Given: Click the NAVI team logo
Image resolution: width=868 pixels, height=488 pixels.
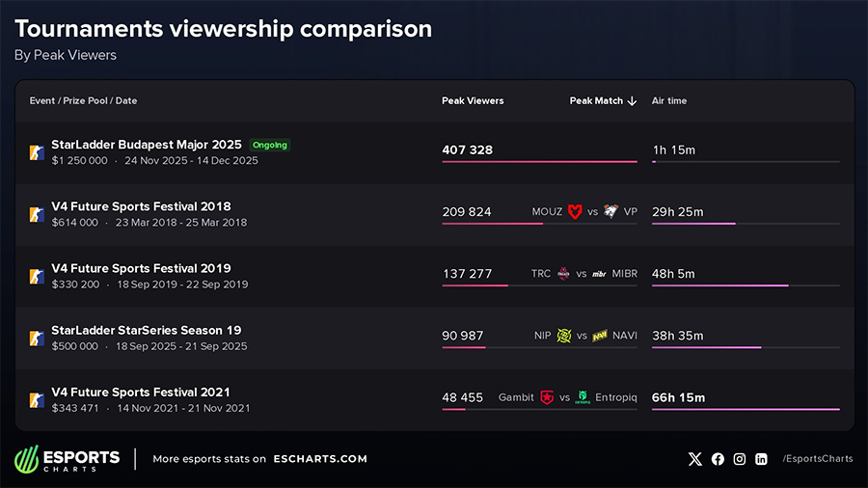Looking at the screenshot, I should tap(599, 336).
